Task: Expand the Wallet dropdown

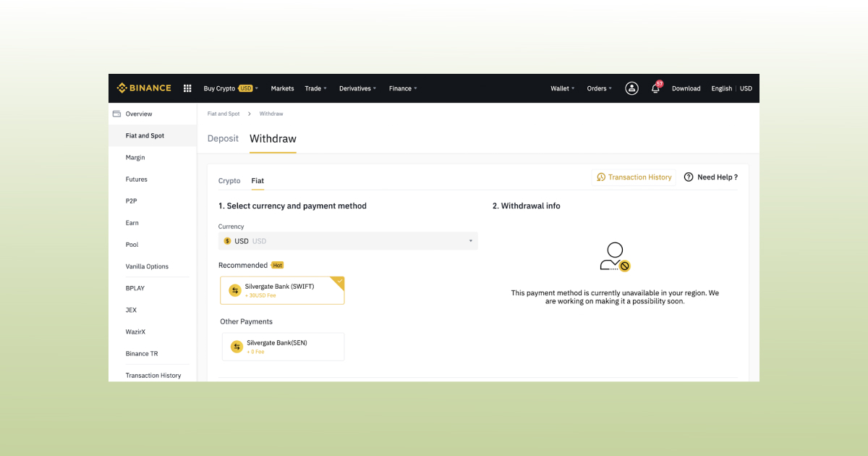Action: (562, 88)
